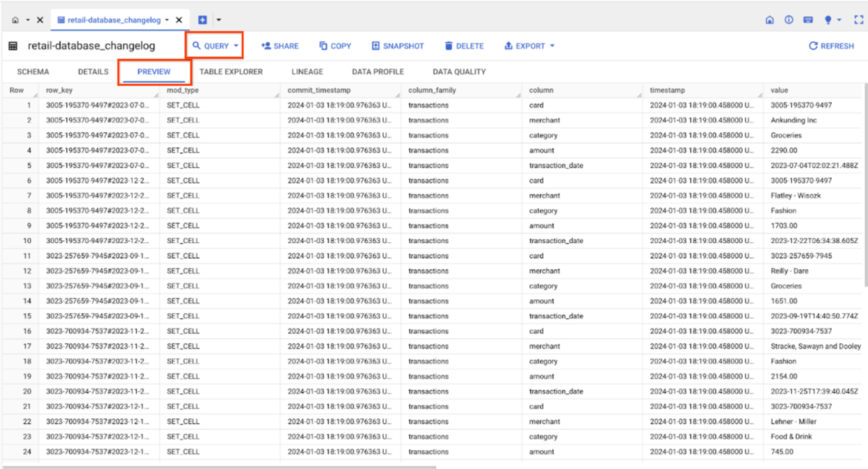This screenshot has height=469, width=868.
Task: Click the REFRESH button
Action: tap(831, 46)
